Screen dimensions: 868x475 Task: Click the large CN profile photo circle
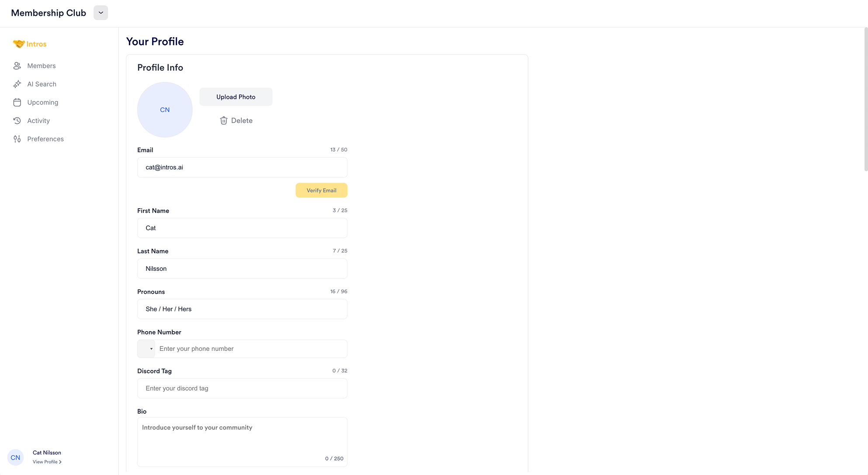(x=165, y=110)
